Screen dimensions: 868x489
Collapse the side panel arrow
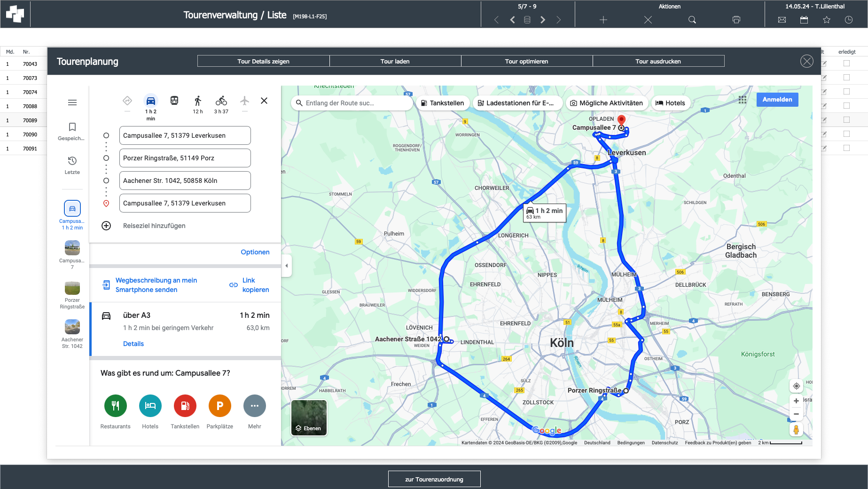click(287, 266)
